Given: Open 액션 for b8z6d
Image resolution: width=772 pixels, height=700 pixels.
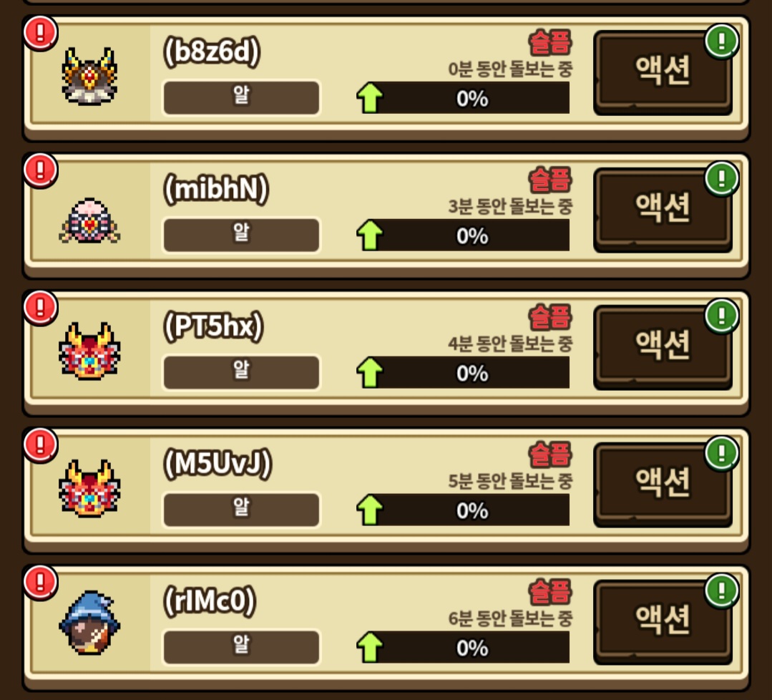Looking at the screenshot, I should [x=663, y=73].
